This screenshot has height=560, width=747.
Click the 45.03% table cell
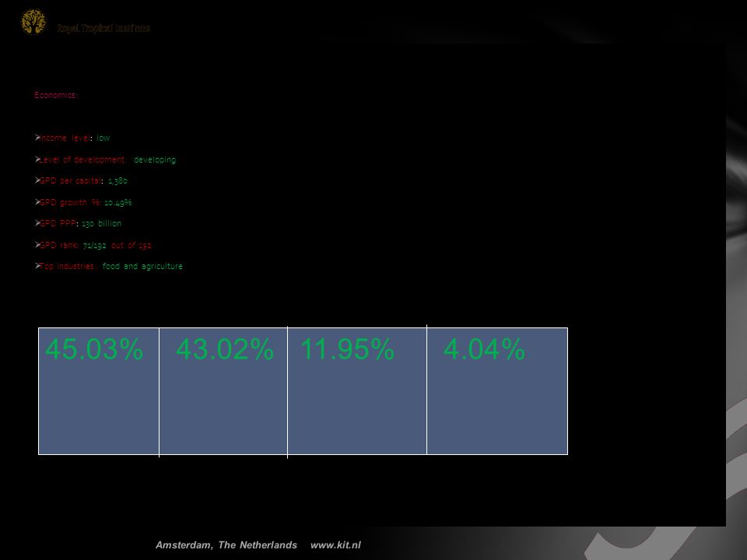coord(99,391)
